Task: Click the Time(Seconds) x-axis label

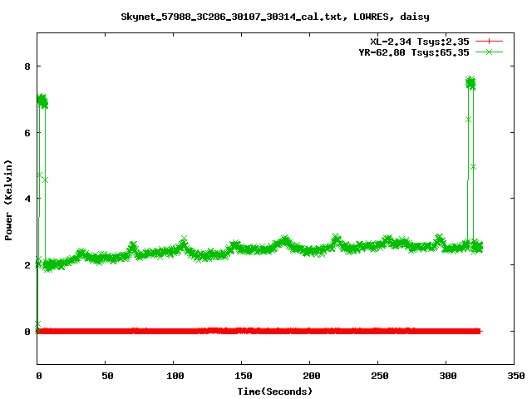Action: click(x=275, y=392)
